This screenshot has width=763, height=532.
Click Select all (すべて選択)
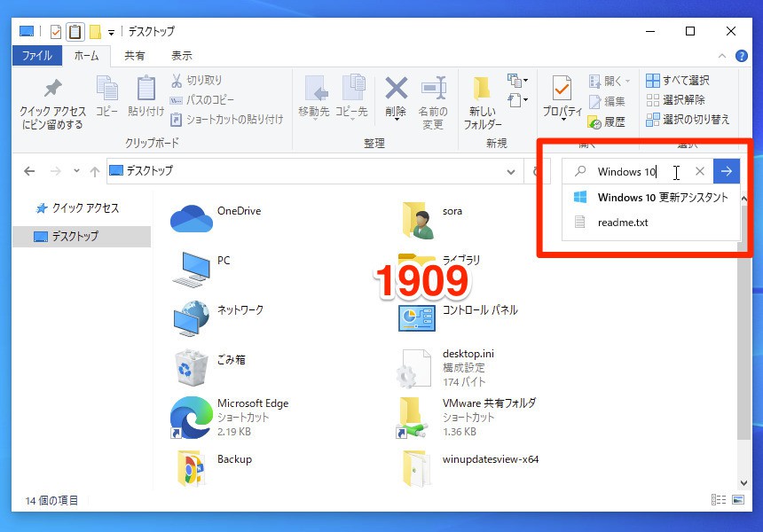677,80
